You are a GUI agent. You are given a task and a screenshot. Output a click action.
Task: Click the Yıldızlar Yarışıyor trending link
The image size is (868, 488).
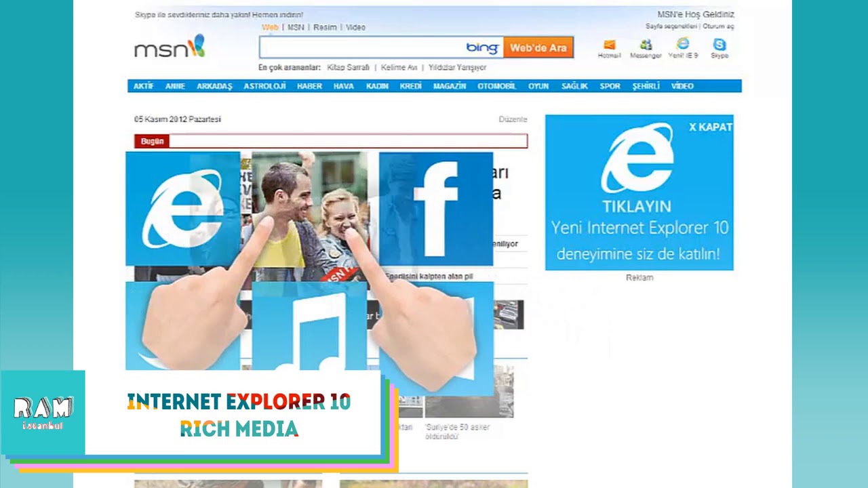click(457, 68)
